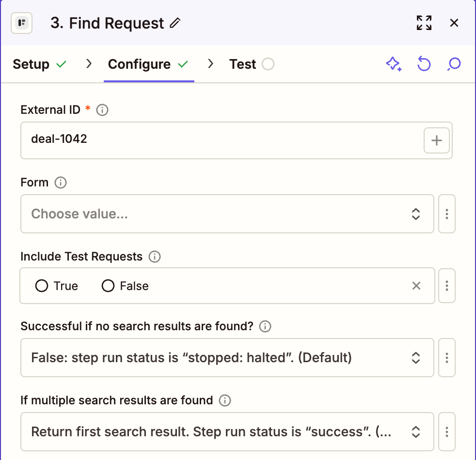Image resolution: width=476 pixels, height=460 pixels.
Task: Open the AI sparkle assistant icon
Action: (x=394, y=64)
